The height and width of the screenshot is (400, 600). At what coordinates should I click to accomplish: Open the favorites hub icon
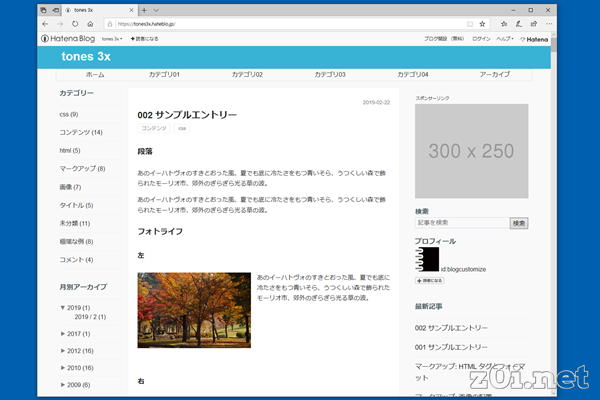tap(504, 24)
